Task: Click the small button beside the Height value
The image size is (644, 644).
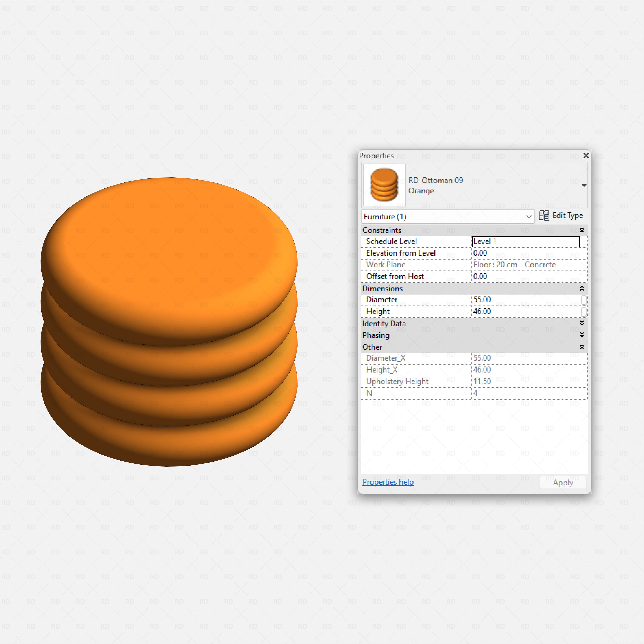Action: (584, 311)
